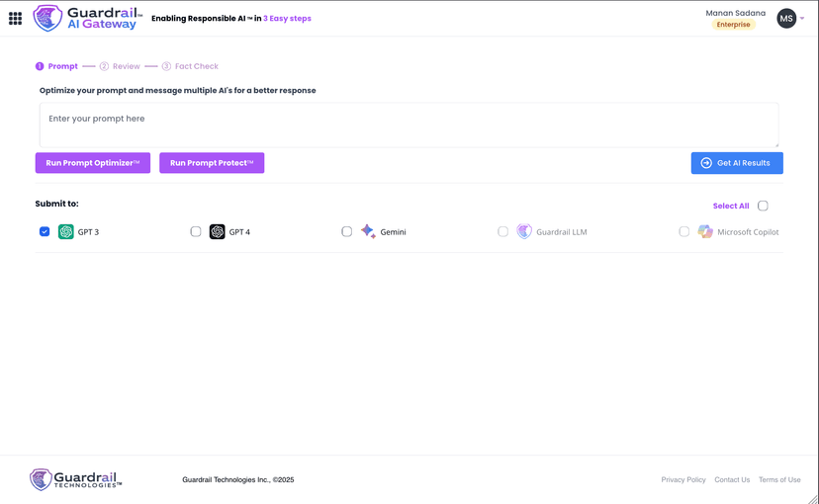
Task: Click the Gemini sparkle icon
Action: tap(368, 231)
